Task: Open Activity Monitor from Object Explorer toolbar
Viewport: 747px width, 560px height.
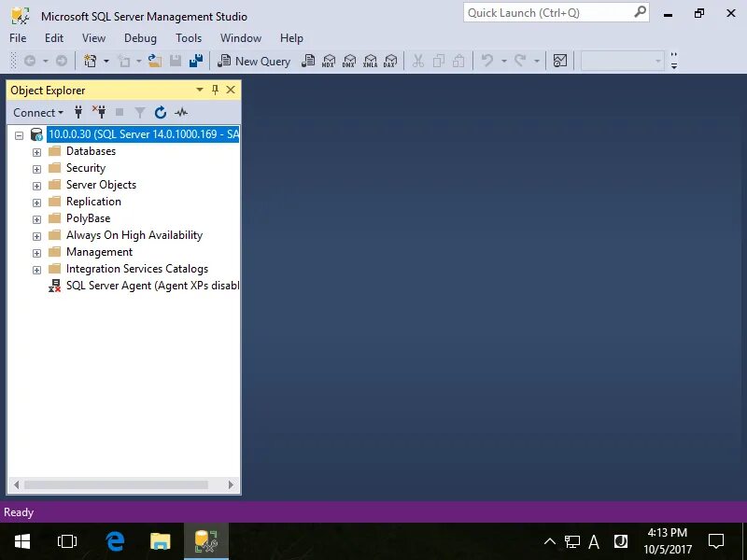Action: 181,112
